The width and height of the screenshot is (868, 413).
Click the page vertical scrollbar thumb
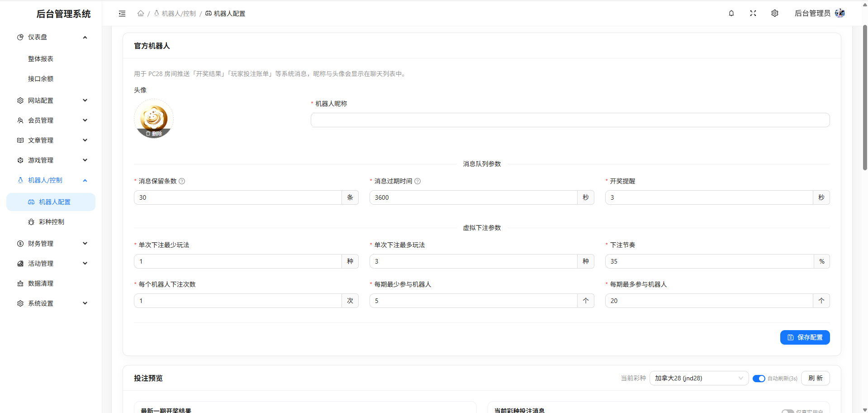click(x=865, y=97)
